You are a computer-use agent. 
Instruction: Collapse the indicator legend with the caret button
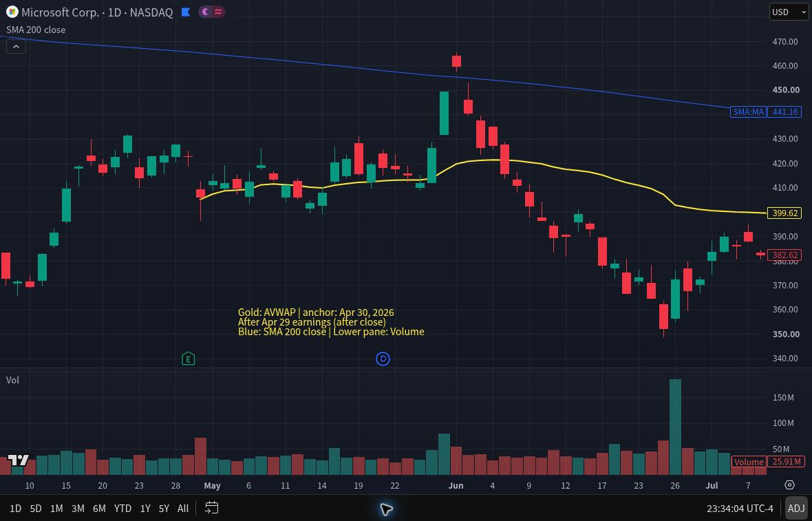tap(16, 47)
